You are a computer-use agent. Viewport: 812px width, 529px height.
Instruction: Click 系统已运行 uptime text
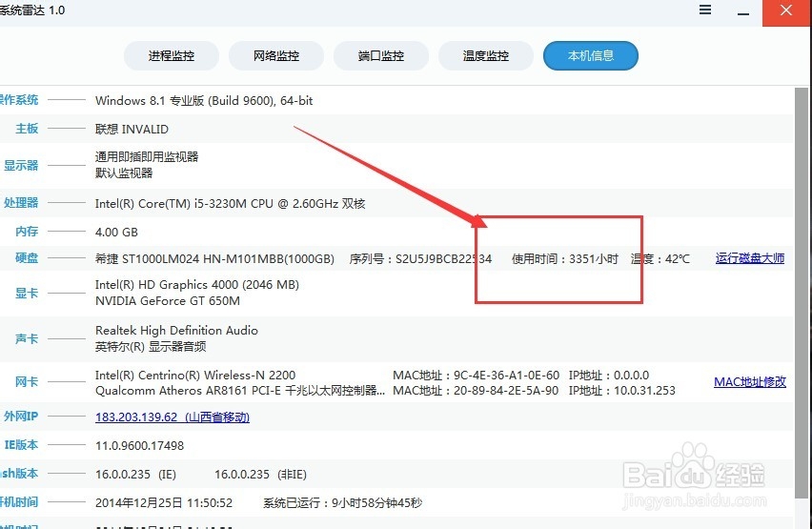pyautogui.click(x=342, y=502)
